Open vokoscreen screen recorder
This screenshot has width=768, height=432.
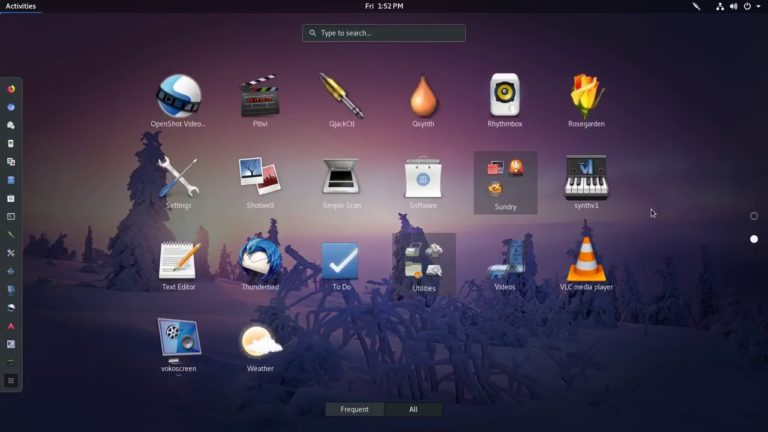pyautogui.click(x=178, y=346)
